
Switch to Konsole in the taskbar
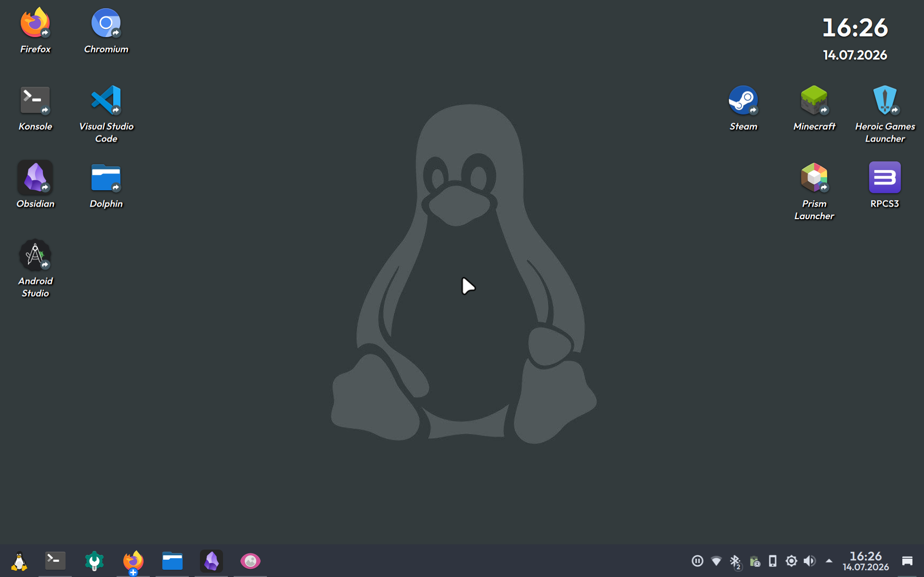(x=55, y=561)
